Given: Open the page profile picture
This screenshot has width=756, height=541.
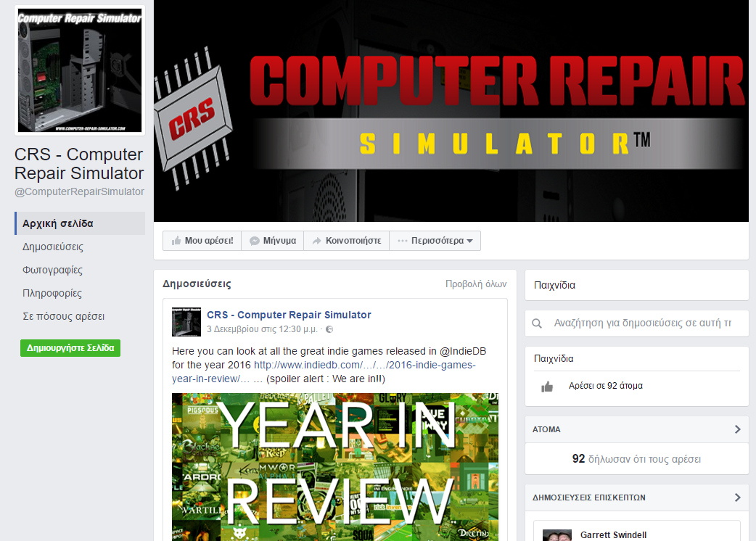Looking at the screenshot, I should tap(80, 70).
